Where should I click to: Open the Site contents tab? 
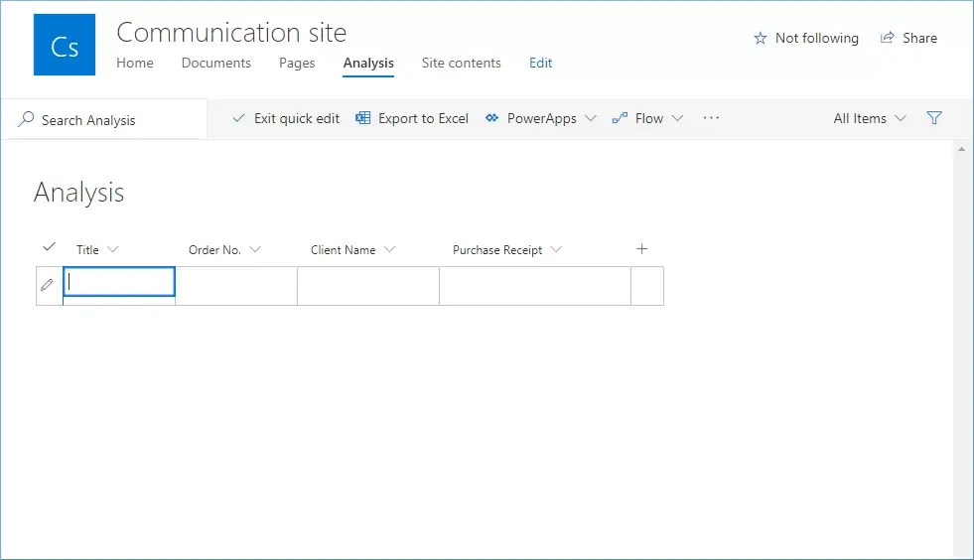(x=461, y=63)
